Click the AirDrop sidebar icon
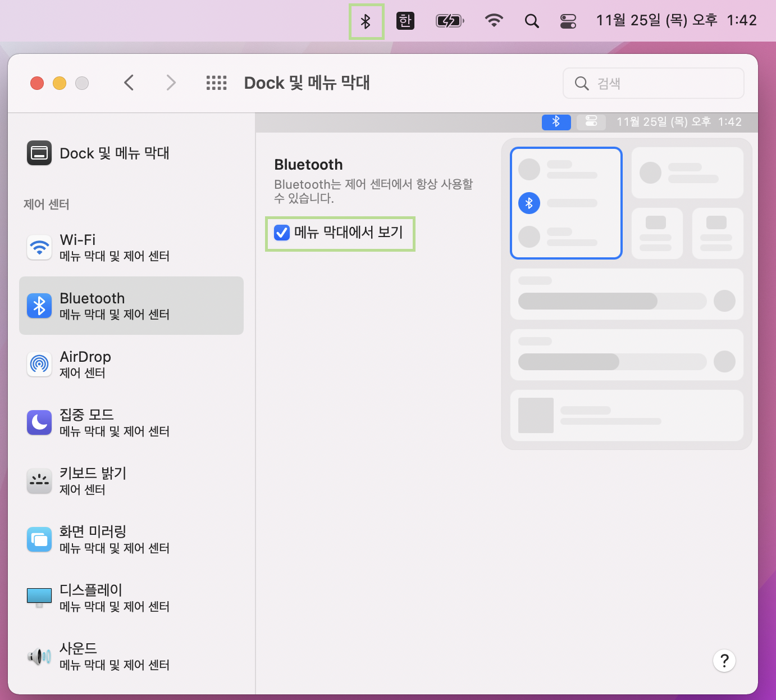 39,364
